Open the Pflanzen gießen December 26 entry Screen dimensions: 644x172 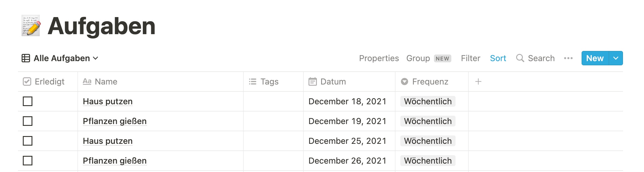(115, 161)
